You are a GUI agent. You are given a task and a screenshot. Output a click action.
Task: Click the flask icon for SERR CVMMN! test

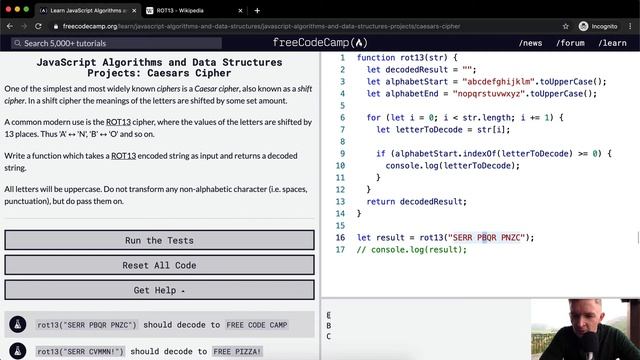coord(18,351)
